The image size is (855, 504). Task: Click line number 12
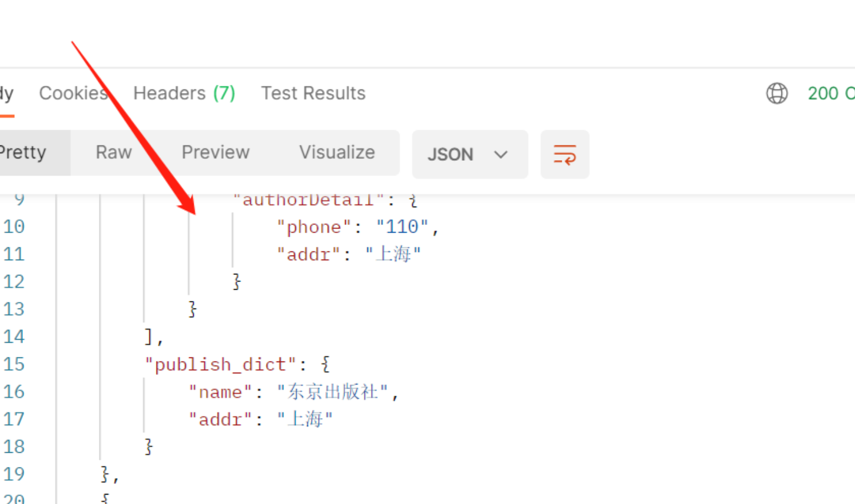14,282
